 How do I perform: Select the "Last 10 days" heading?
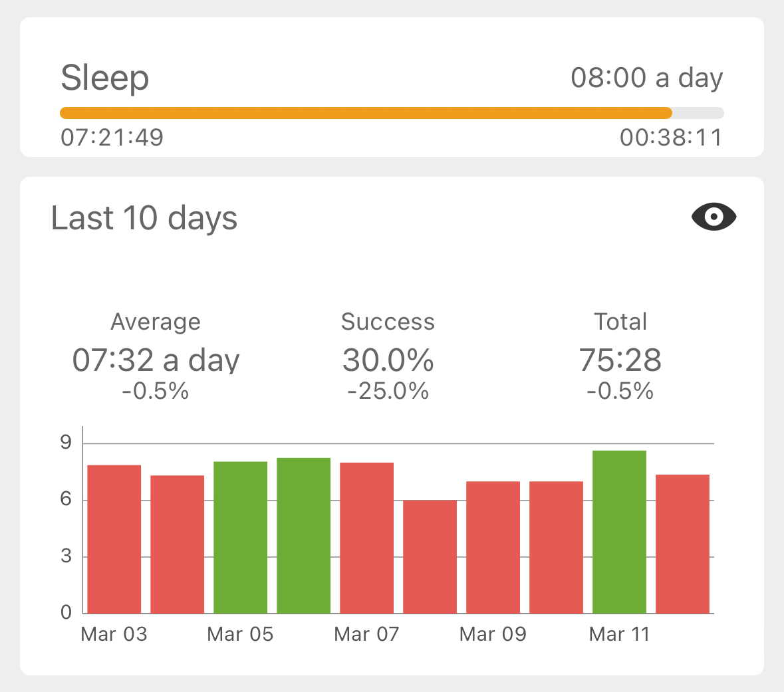point(144,218)
